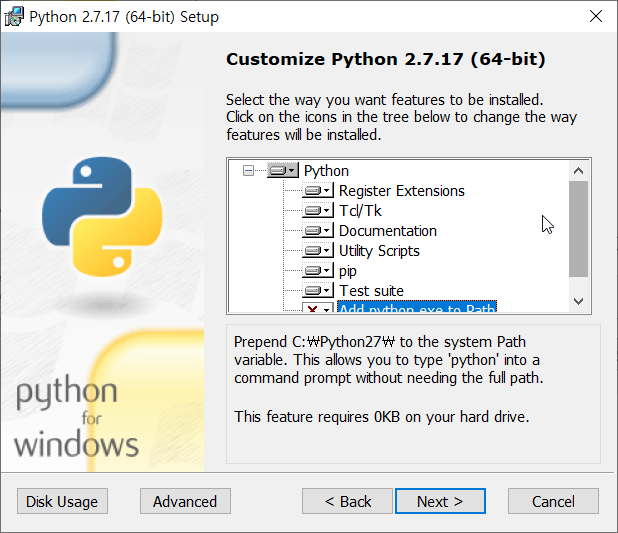
Task: Open install-option dropdown for pip
Action: tap(318, 271)
